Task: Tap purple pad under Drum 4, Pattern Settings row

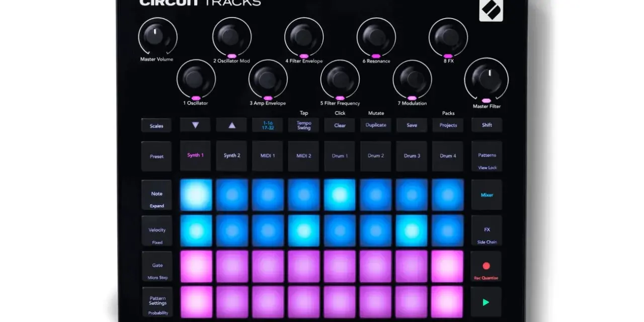Action: [447, 302]
